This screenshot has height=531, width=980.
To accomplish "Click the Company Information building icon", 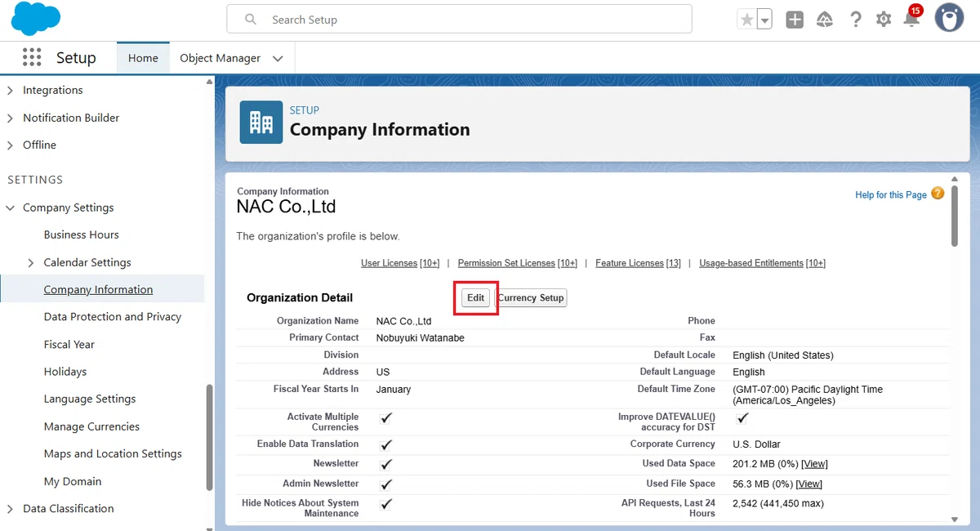I will point(261,123).
